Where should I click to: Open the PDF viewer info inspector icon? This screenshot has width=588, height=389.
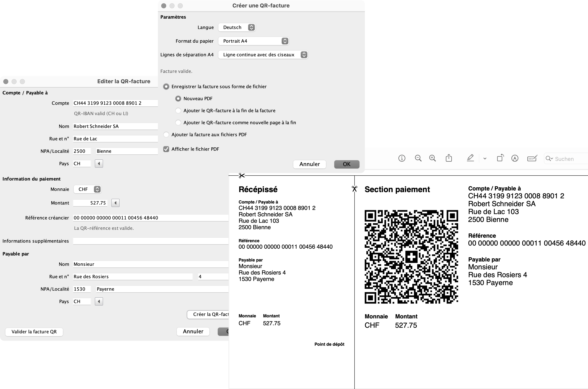[x=402, y=158]
